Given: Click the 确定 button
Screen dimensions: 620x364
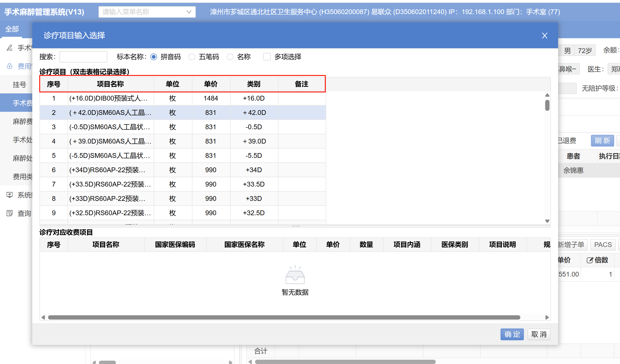Looking at the screenshot, I should [x=512, y=334].
